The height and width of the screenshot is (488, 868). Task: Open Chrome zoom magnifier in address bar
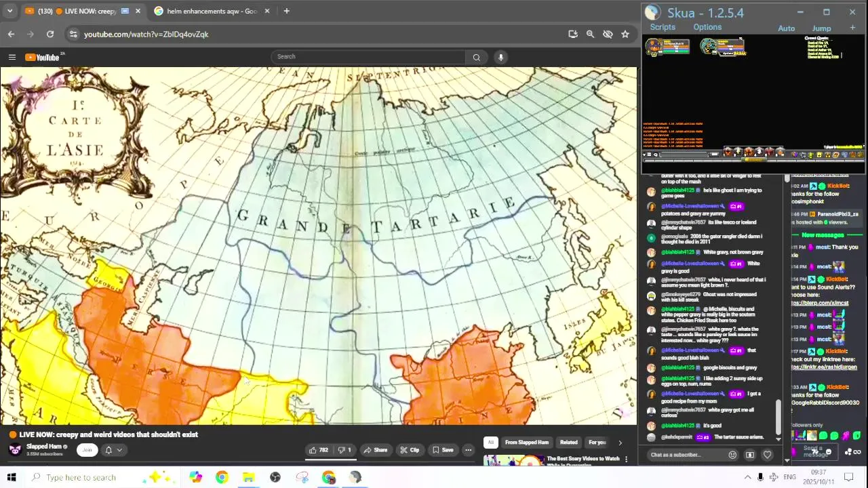[590, 34]
